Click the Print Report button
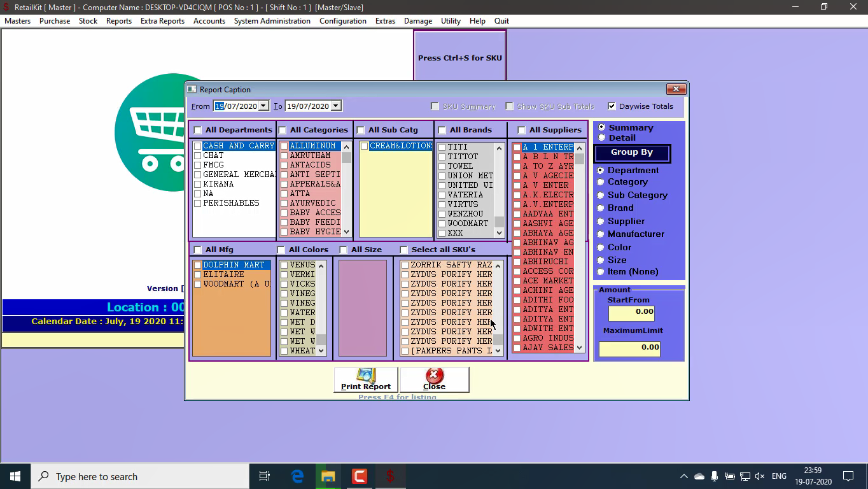Viewport: 868px width, 489px height. pyautogui.click(x=366, y=379)
